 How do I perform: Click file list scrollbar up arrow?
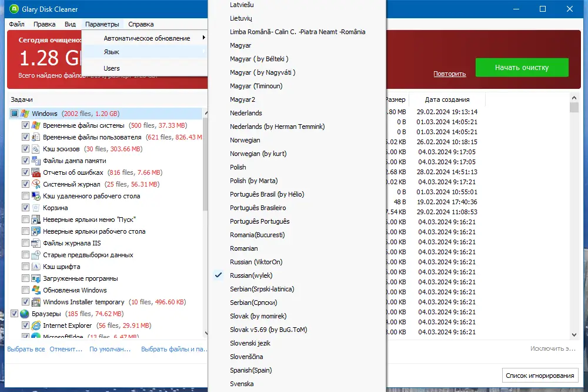click(574, 98)
